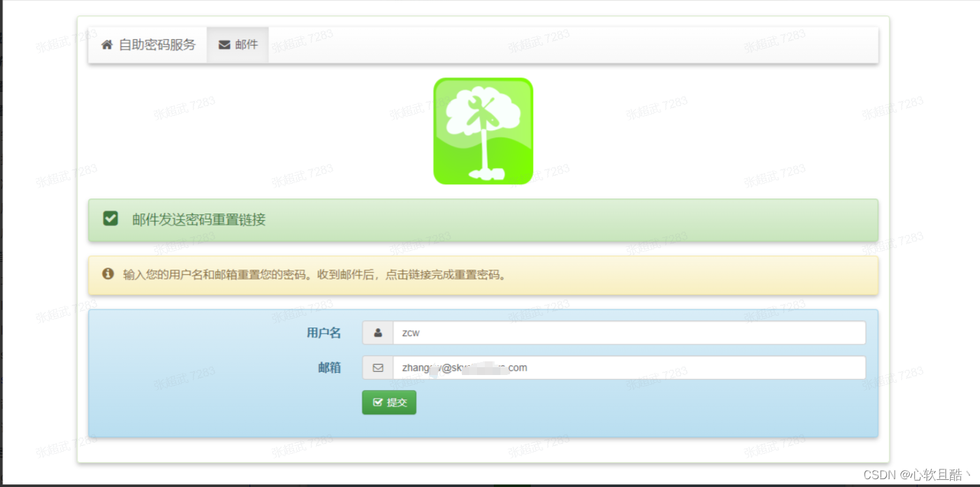Screen dimensions: 980x487
Task: Click the home icon in navbar
Action: pos(107,45)
